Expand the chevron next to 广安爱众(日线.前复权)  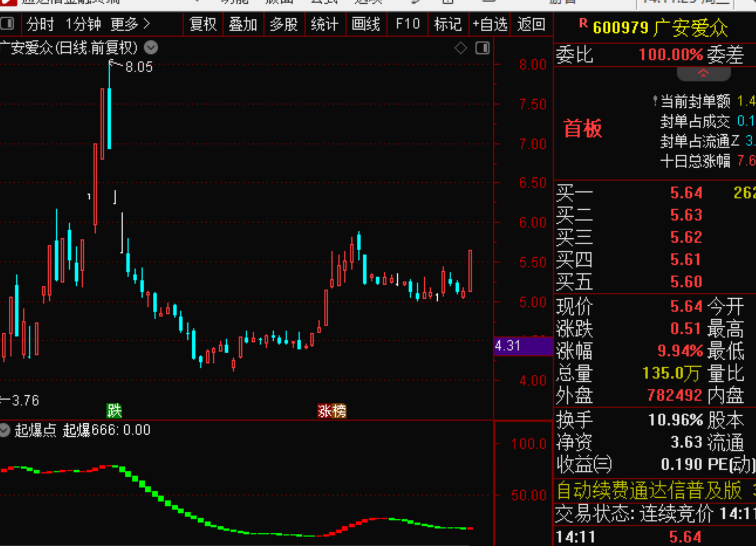point(150,47)
